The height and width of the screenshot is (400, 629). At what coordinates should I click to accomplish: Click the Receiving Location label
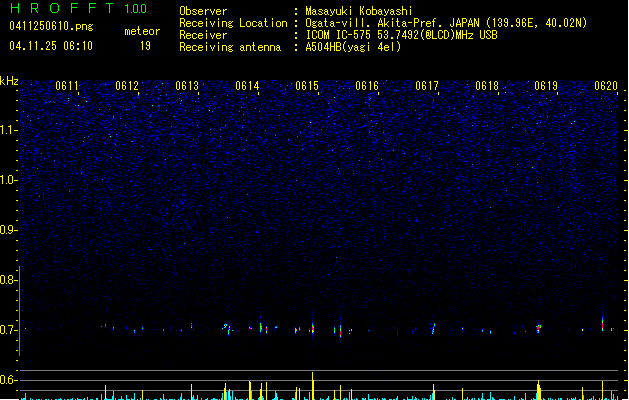pyautogui.click(x=233, y=23)
